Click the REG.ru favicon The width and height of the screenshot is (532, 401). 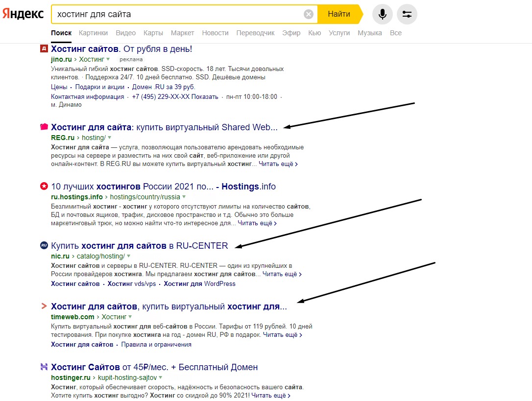44,127
